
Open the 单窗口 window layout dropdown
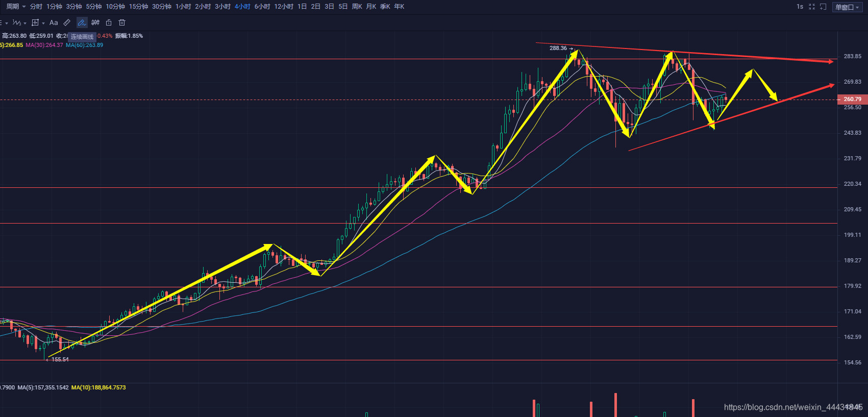point(847,7)
